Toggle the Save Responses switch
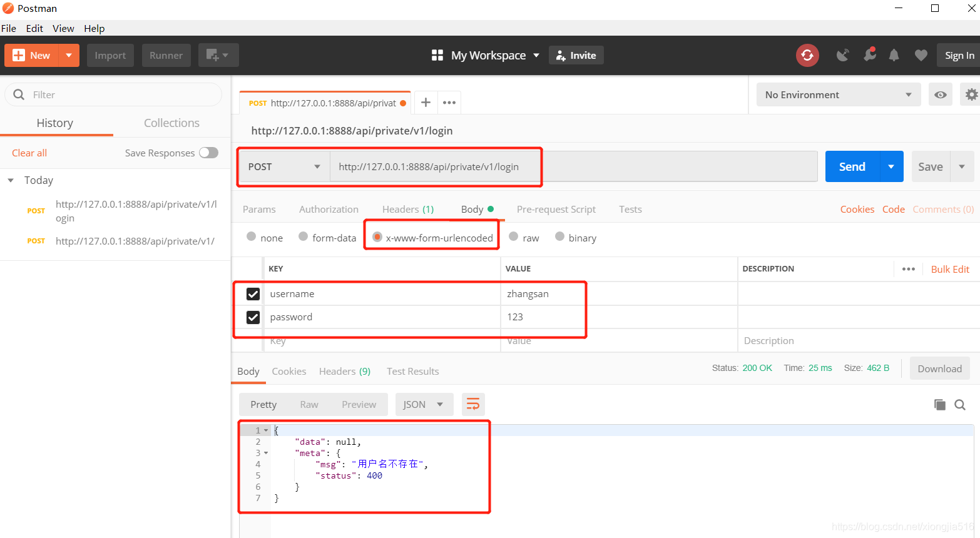This screenshot has width=980, height=538. click(208, 153)
